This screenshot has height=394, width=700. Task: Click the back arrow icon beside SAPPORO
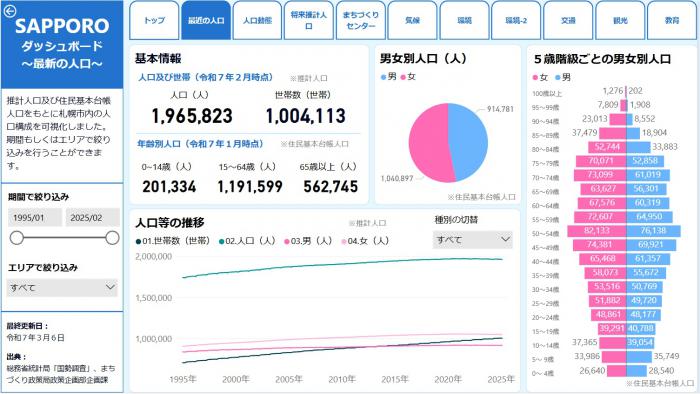point(10,11)
